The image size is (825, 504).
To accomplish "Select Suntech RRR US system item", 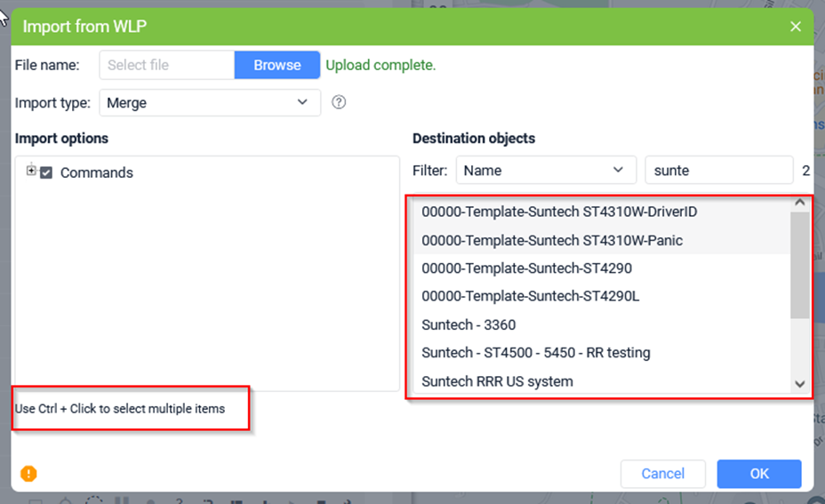I will click(602, 381).
